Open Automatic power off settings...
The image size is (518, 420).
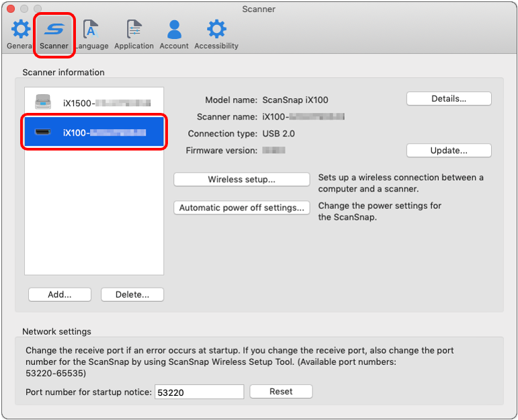[241, 208]
